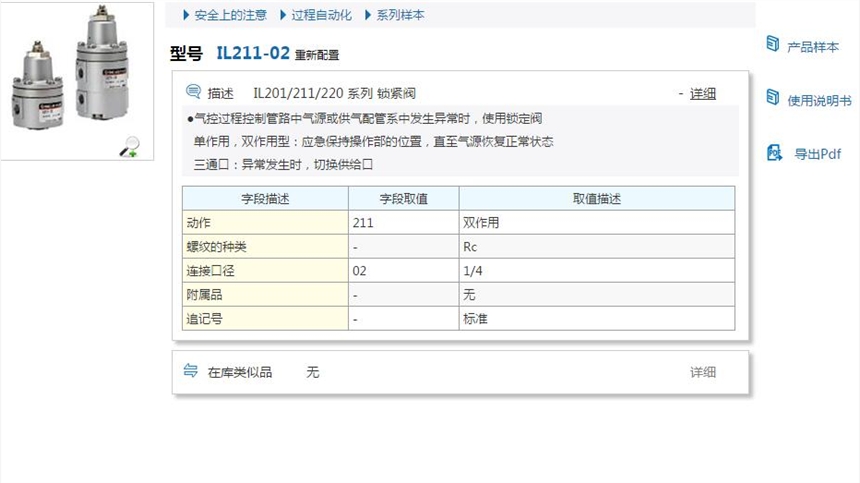Open the 过程自动化 menu item
The image size is (860, 483).
(x=321, y=15)
